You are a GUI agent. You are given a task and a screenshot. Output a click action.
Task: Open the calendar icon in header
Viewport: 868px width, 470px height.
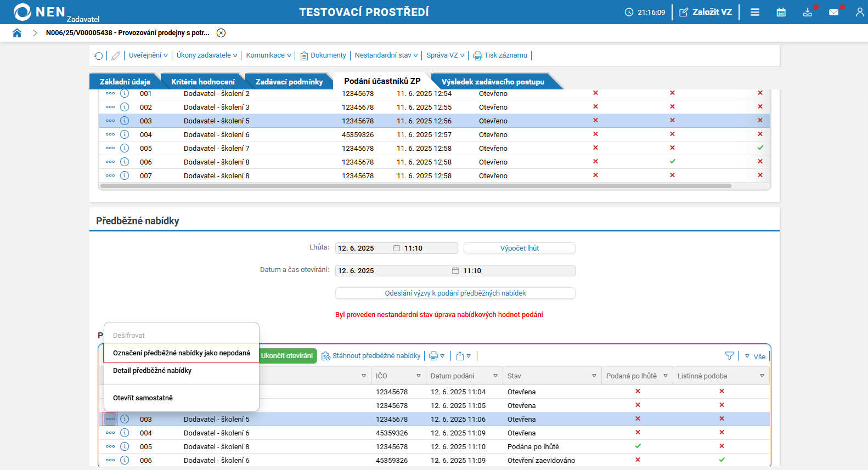point(781,12)
